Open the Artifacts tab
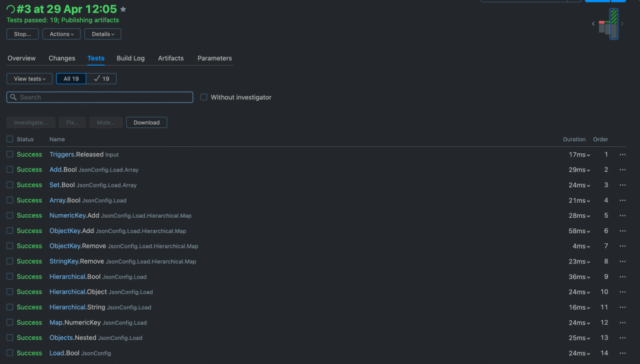 coord(171,58)
